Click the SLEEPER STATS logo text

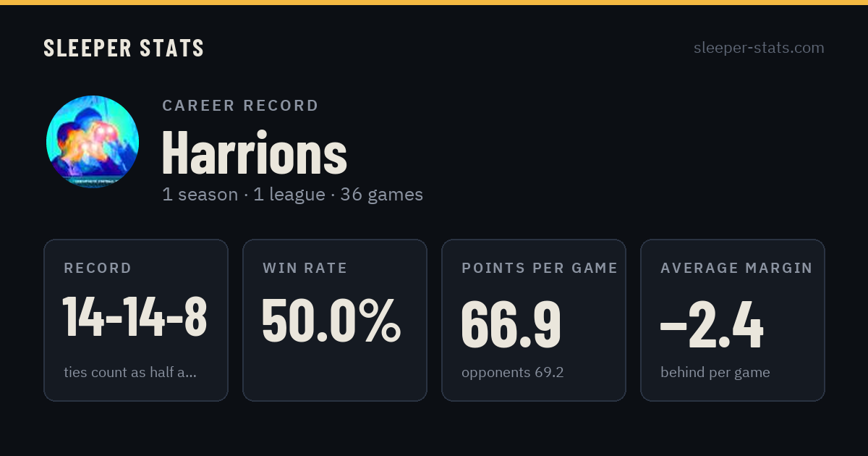coord(124,48)
